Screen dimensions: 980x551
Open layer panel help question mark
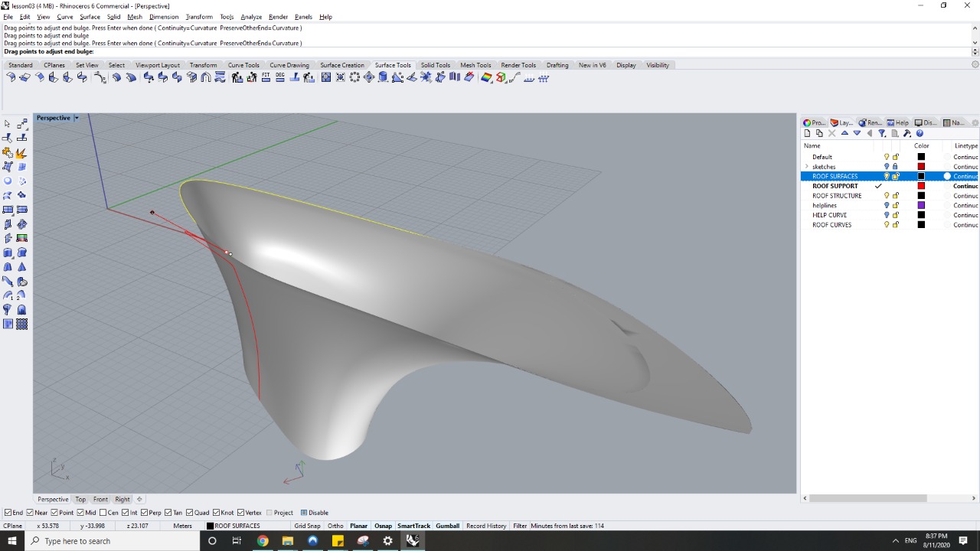pyautogui.click(x=920, y=133)
